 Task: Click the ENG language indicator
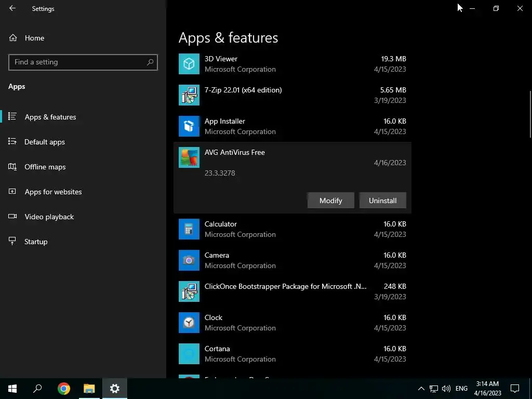click(x=461, y=389)
